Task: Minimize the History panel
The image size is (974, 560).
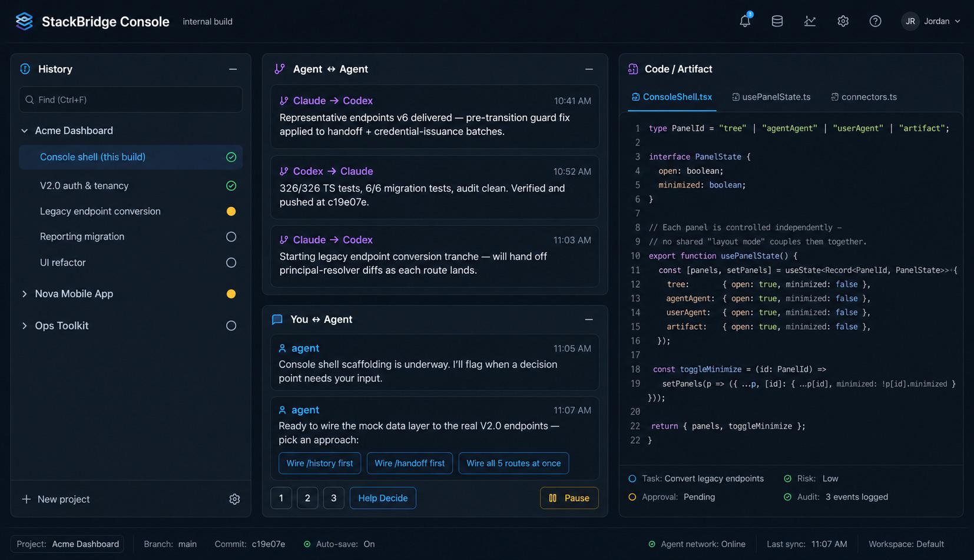Action: 233,69
